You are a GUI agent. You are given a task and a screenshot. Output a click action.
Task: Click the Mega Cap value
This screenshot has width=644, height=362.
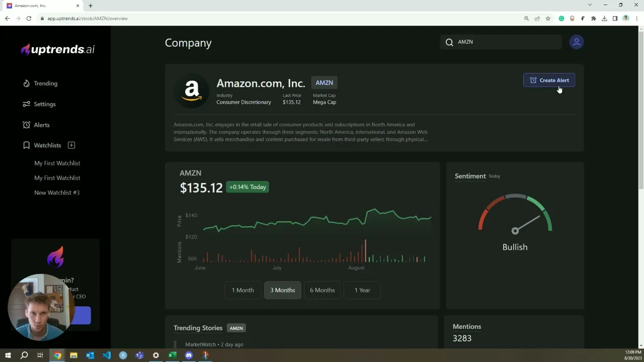(325, 102)
